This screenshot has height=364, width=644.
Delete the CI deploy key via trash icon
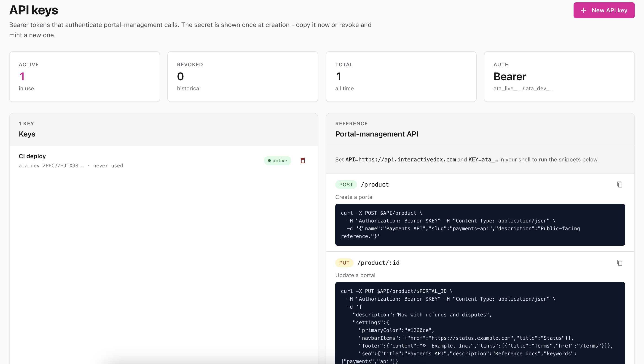(303, 161)
